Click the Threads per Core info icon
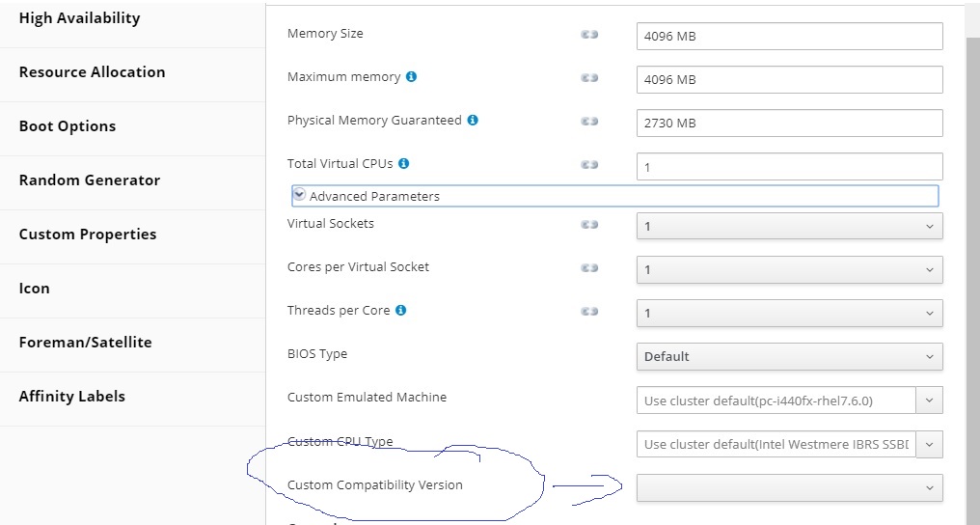Image resolution: width=980 pixels, height=525 pixels. (400, 310)
